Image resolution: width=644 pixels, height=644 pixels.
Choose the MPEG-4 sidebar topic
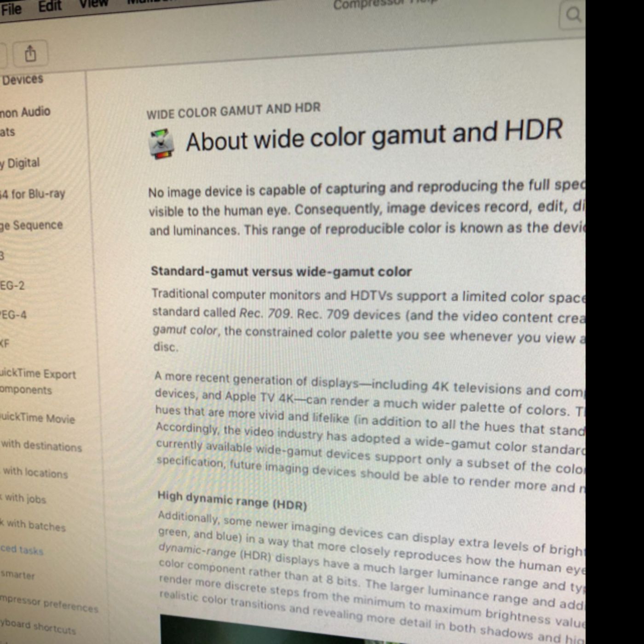[13, 315]
